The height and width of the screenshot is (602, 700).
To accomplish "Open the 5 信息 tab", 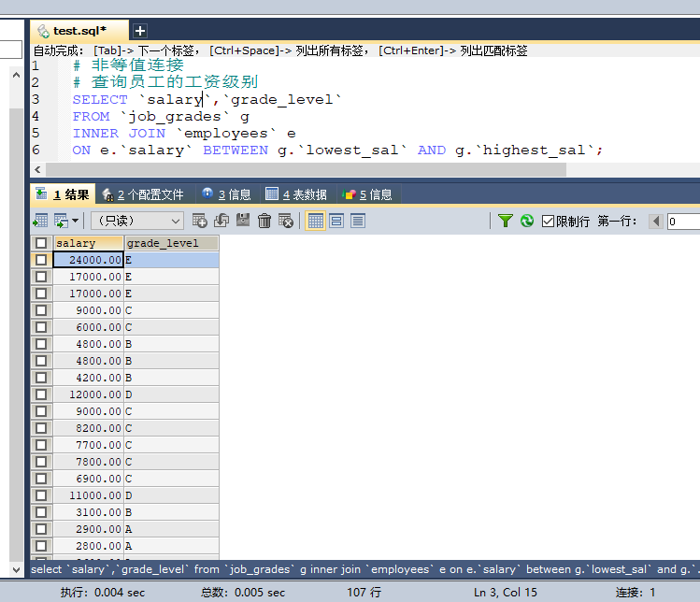I will click(367, 194).
